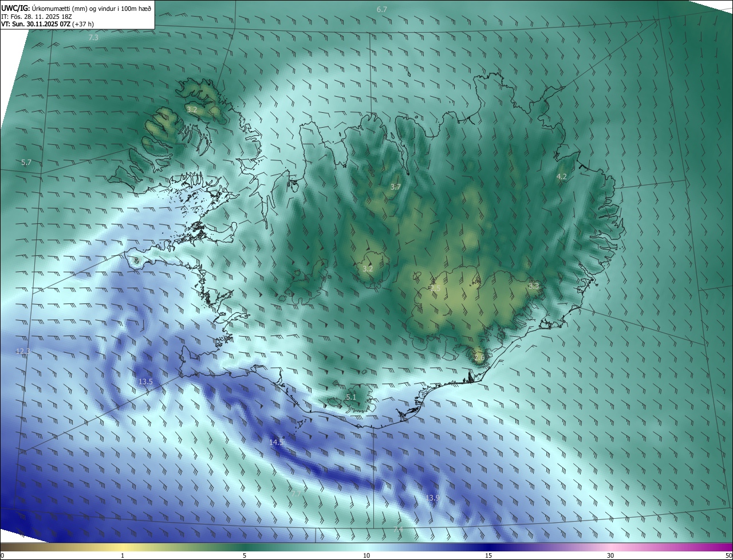Click the 14.5 value label on the map

coord(277,442)
